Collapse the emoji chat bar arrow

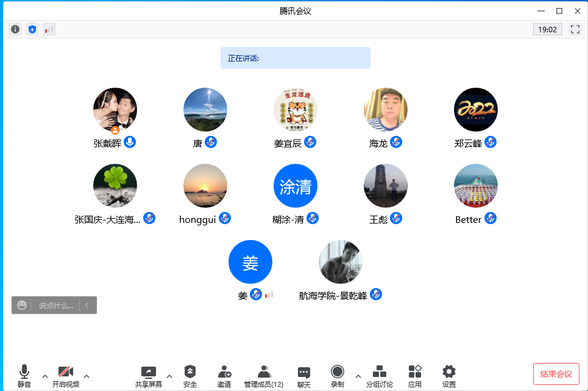[x=87, y=305]
